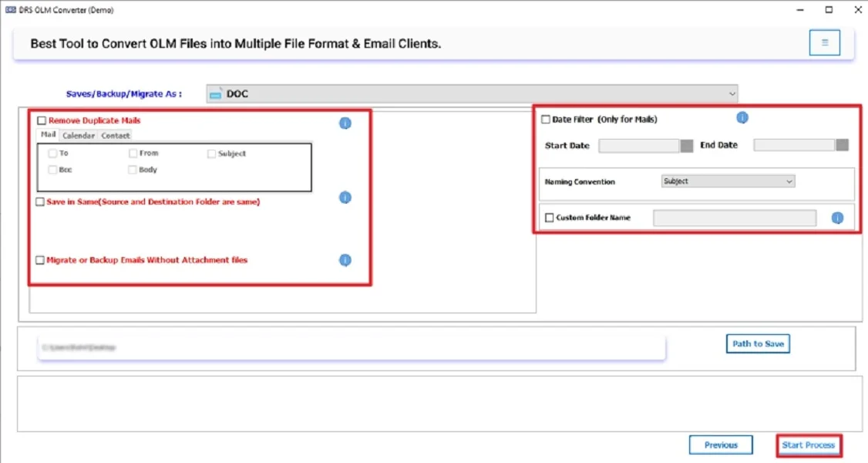Click the info icon beside Remove Duplicate Mails
The width and height of the screenshot is (868, 463).
345,123
